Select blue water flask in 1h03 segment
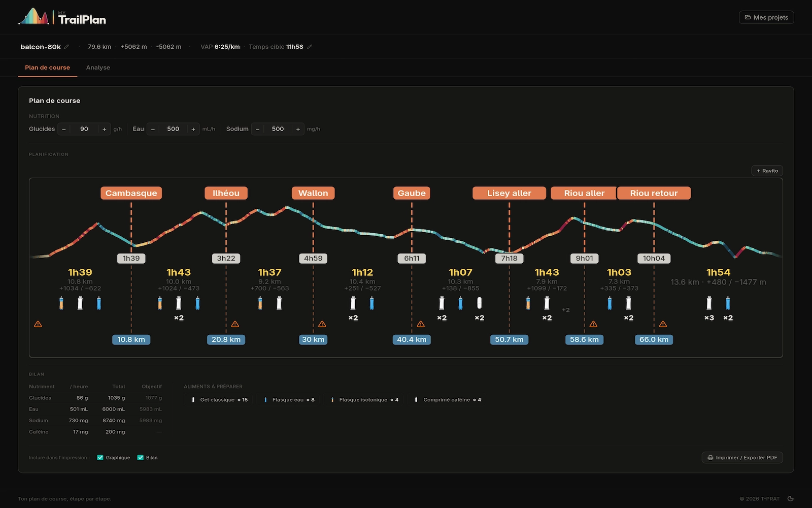This screenshot has width=812, height=508. (610, 303)
